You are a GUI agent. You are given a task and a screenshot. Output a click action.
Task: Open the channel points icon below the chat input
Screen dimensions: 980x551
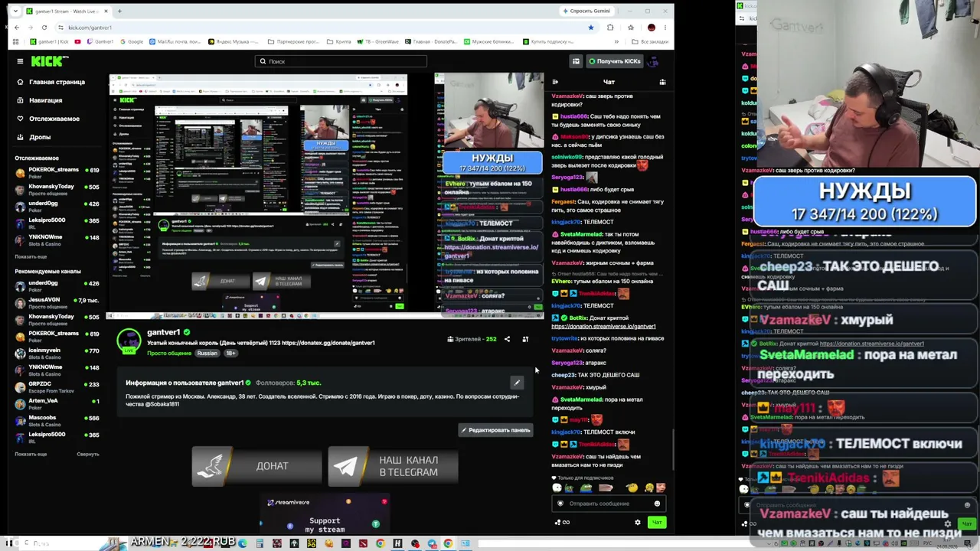(x=562, y=522)
